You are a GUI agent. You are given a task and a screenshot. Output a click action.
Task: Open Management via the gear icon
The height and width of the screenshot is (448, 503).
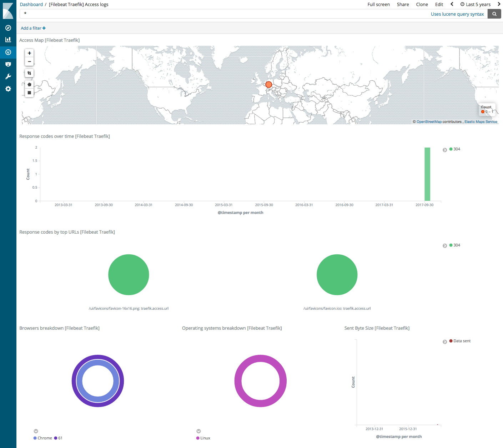coord(8,89)
